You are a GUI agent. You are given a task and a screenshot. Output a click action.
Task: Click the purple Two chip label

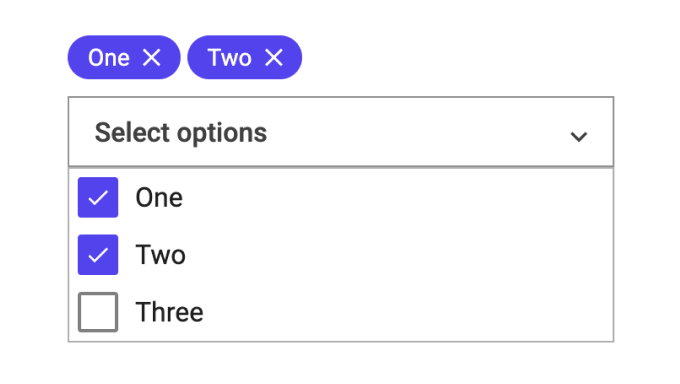[229, 58]
